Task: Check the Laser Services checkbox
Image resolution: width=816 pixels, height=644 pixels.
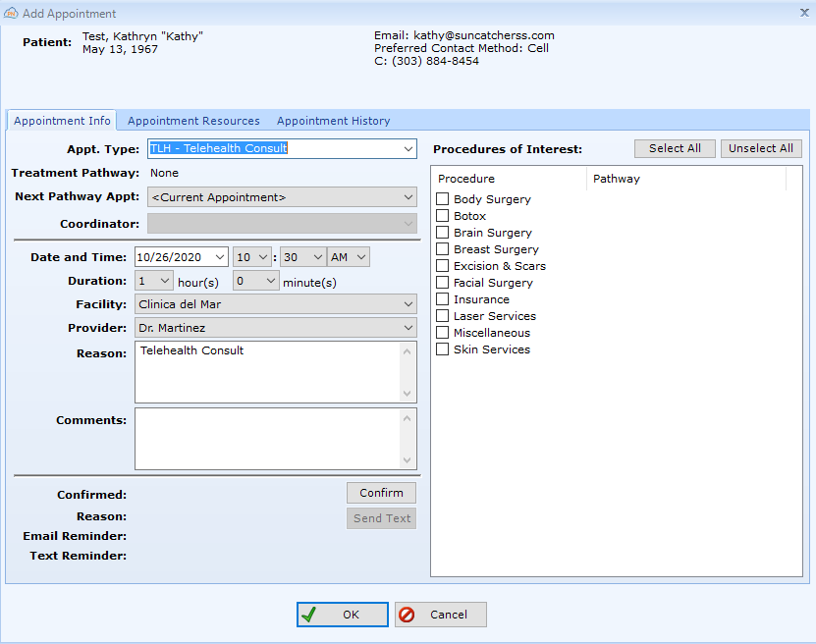Action: tap(441, 316)
